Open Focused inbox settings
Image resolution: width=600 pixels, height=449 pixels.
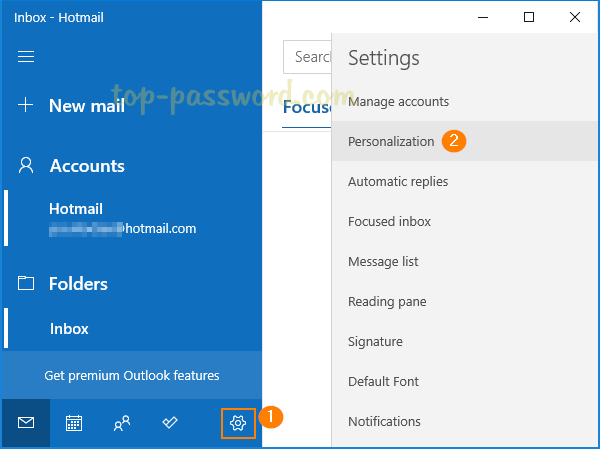[x=389, y=222]
